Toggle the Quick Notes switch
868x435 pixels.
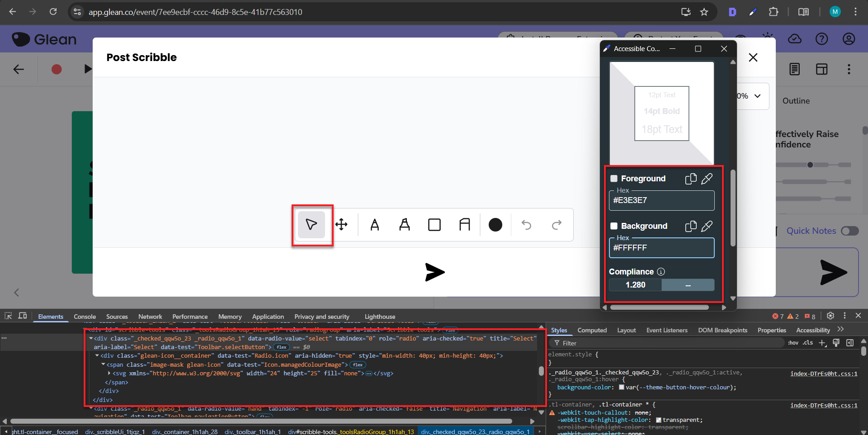(849, 231)
